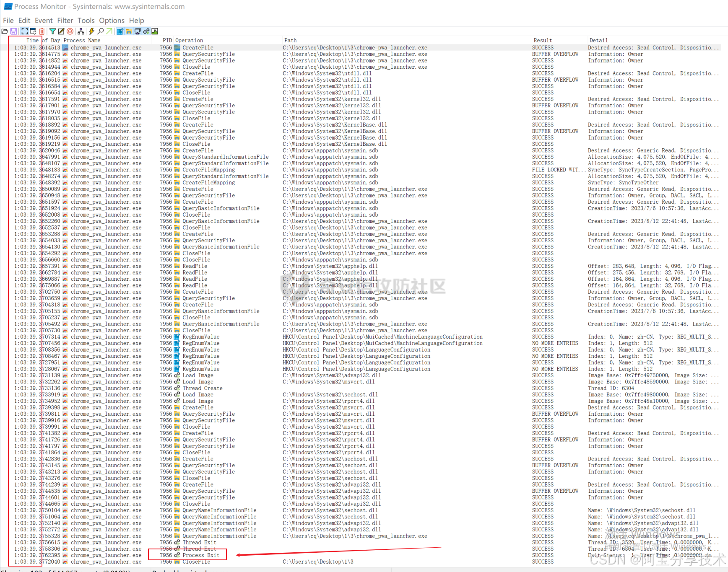Click detail 'Offset: 283,648, Length: 4,096'
This screenshot has width=728, height=572.
tap(653, 266)
